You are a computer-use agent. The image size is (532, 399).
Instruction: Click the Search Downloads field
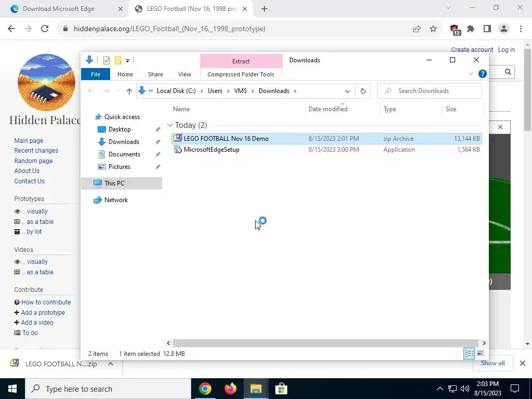coord(430,91)
